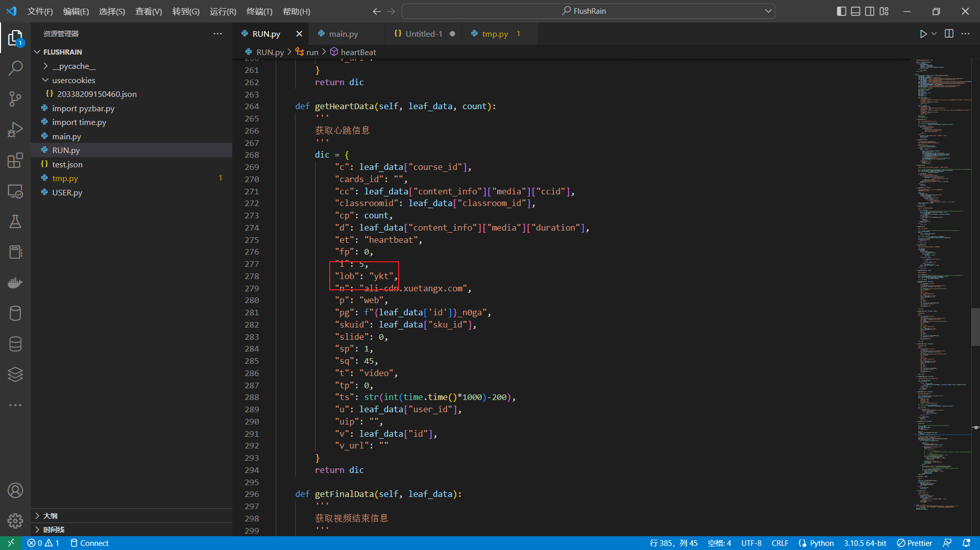Toggle the bottom Panel
980x550 pixels.
(855, 11)
